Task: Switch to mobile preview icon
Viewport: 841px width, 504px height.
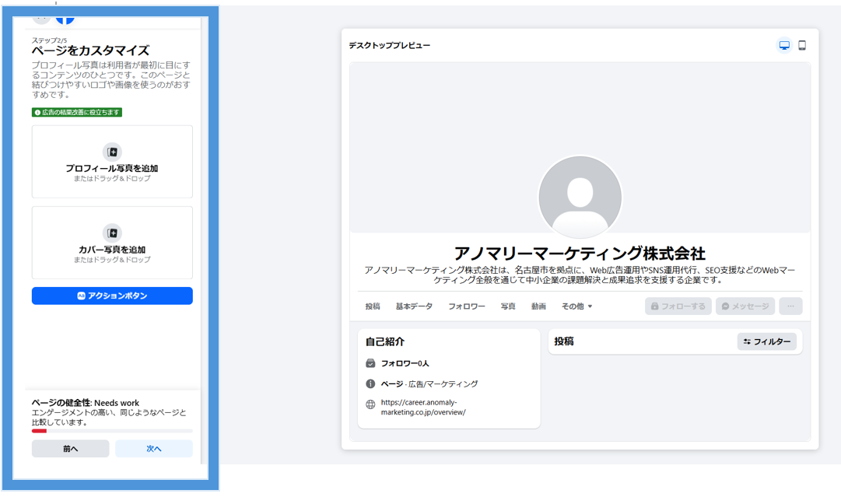Action: click(802, 46)
